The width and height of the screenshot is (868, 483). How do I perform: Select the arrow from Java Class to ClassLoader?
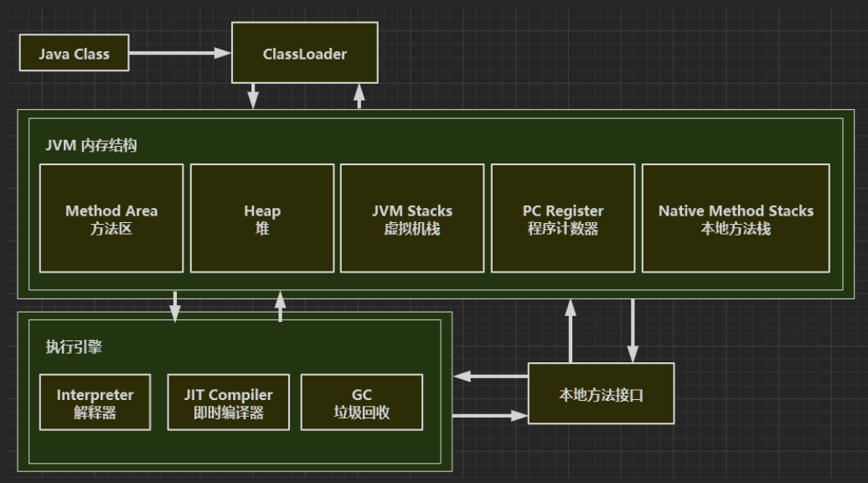pyautogui.click(x=179, y=54)
